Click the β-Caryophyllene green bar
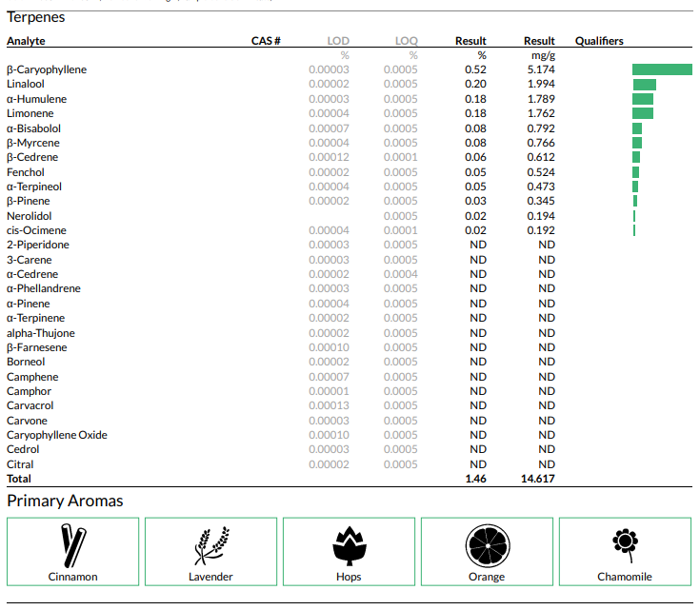Screen dimensions: 700x610 (x=662, y=69)
